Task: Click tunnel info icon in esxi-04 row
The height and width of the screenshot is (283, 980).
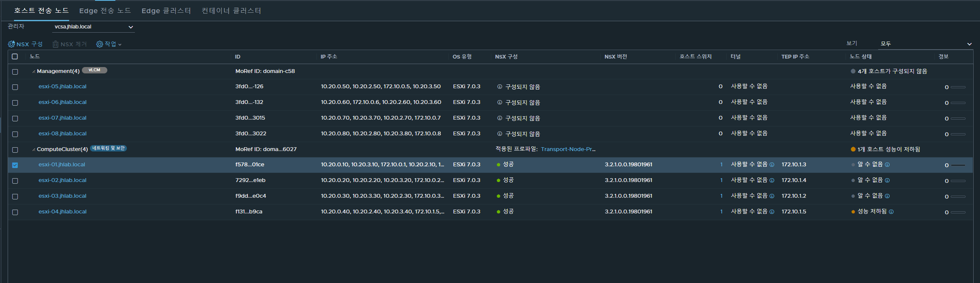Action: point(772,212)
